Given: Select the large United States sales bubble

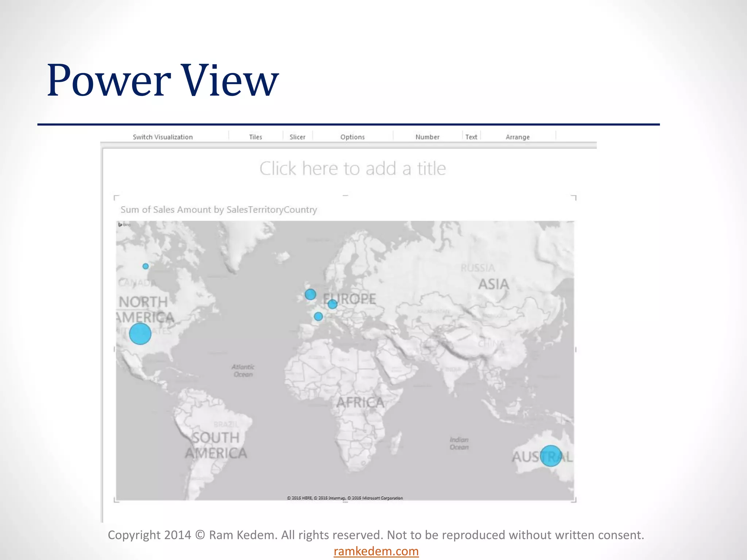Looking at the screenshot, I should [x=140, y=334].
